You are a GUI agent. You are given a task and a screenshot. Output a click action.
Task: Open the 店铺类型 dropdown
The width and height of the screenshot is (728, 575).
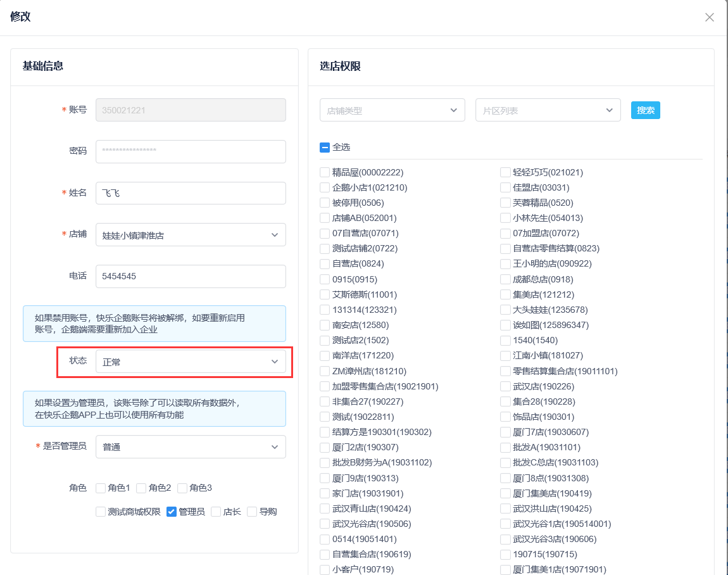[392, 110]
